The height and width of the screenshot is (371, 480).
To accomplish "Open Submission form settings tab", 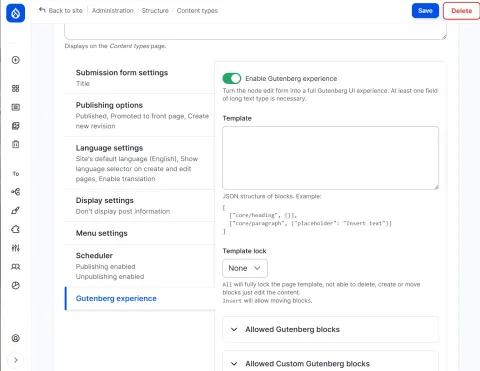I will 139,78.
